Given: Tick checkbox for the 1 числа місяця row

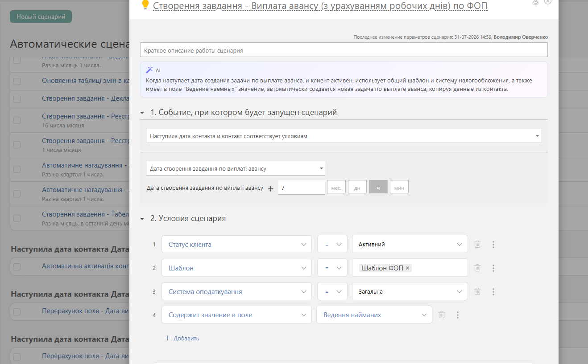Looking at the screenshot, I should coord(17,145).
